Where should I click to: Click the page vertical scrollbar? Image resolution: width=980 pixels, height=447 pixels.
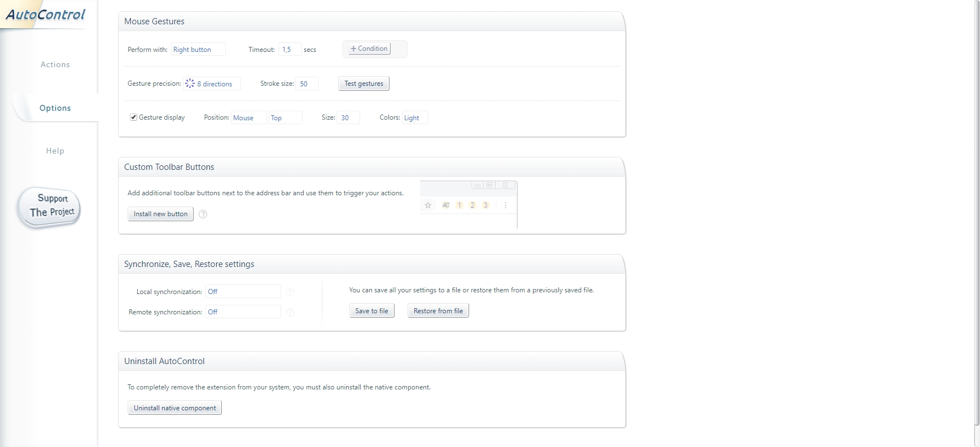977,212
